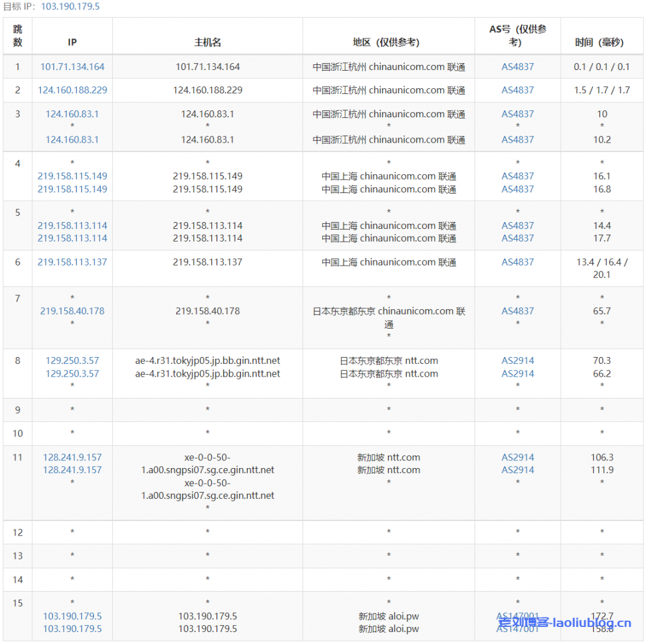This screenshot has width=646, height=644.
Task: Click first ae-4.r31.tokyjp05 hostname in hop 8
Action: pyautogui.click(x=208, y=361)
